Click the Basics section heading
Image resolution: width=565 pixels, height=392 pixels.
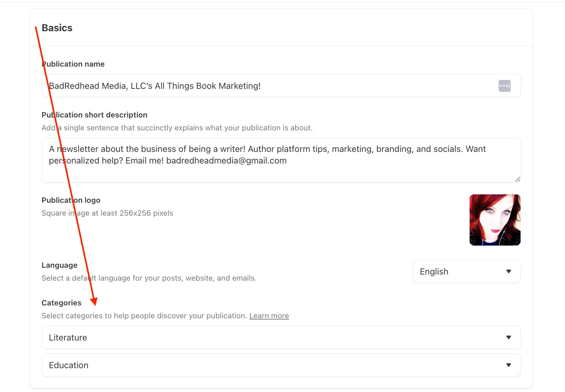[x=57, y=28]
